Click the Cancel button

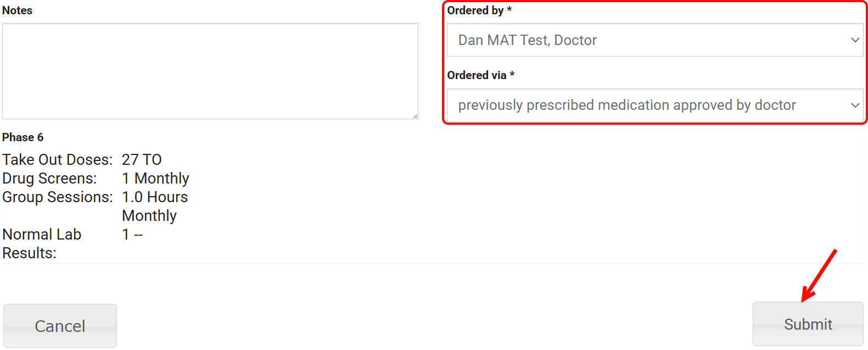click(x=60, y=326)
